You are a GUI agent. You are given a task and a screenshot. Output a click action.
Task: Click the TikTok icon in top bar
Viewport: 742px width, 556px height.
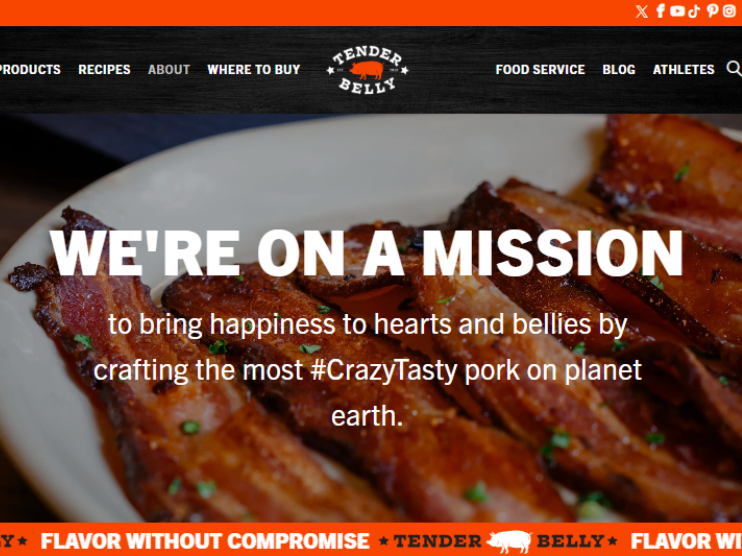click(x=694, y=11)
